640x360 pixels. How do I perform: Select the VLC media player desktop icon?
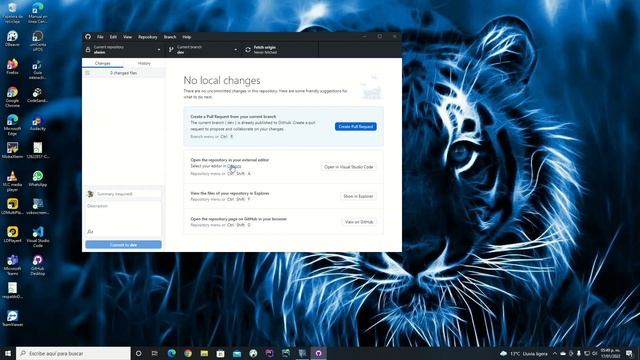(12, 181)
